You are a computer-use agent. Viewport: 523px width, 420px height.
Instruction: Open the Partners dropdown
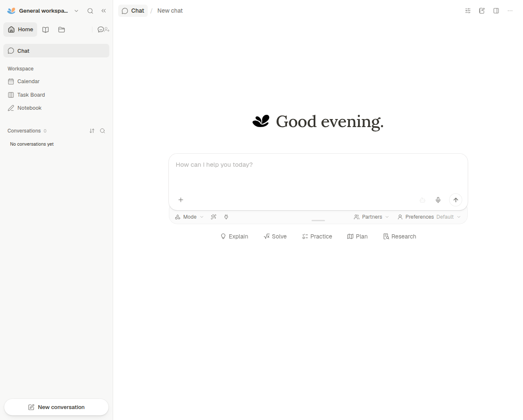[371, 217]
